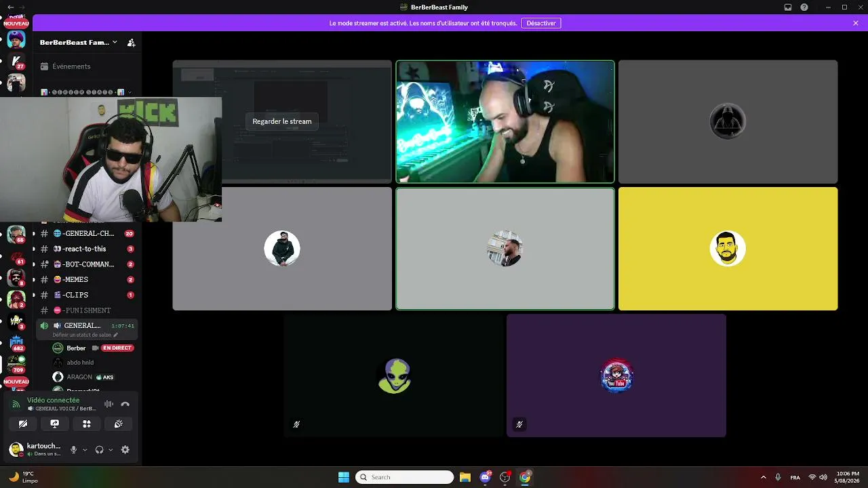Open the headphone output options chevron

[111, 449]
